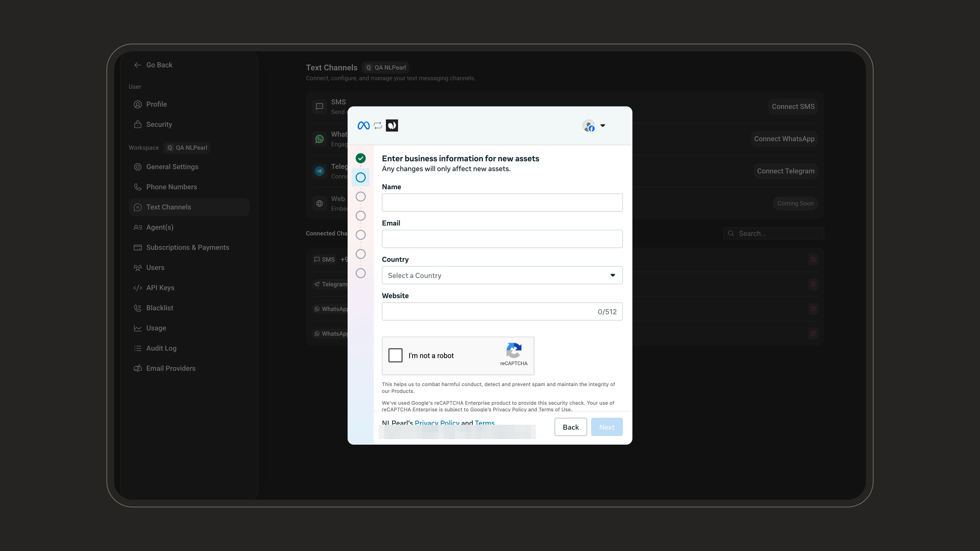Open the Terms link
980x551 pixels.
pyautogui.click(x=485, y=423)
